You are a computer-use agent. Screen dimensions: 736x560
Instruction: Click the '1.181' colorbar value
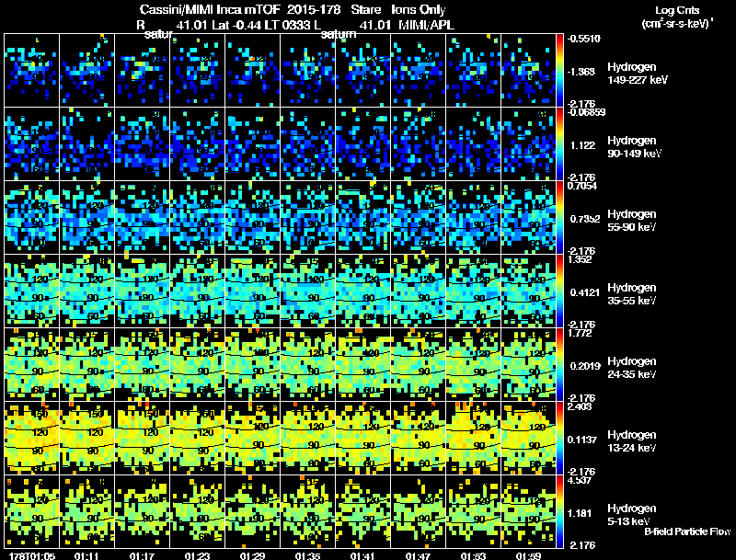[x=580, y=513]
